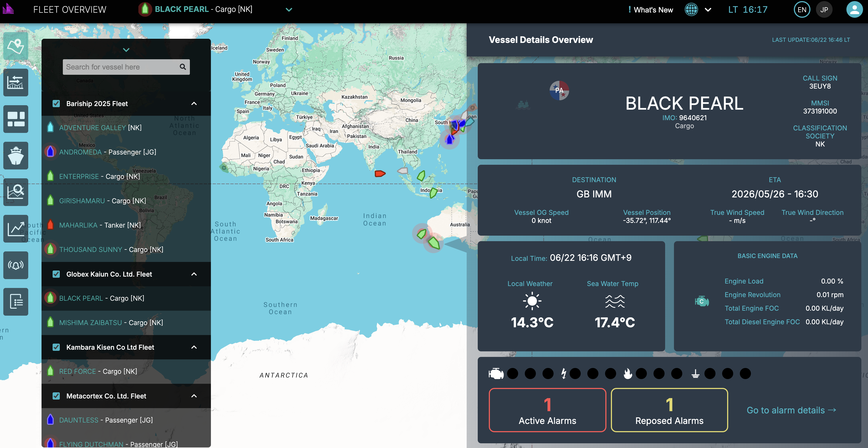Click the lightning bolt electrical alarm icon
The image size is (868, 448).
[x=564, y=374]
